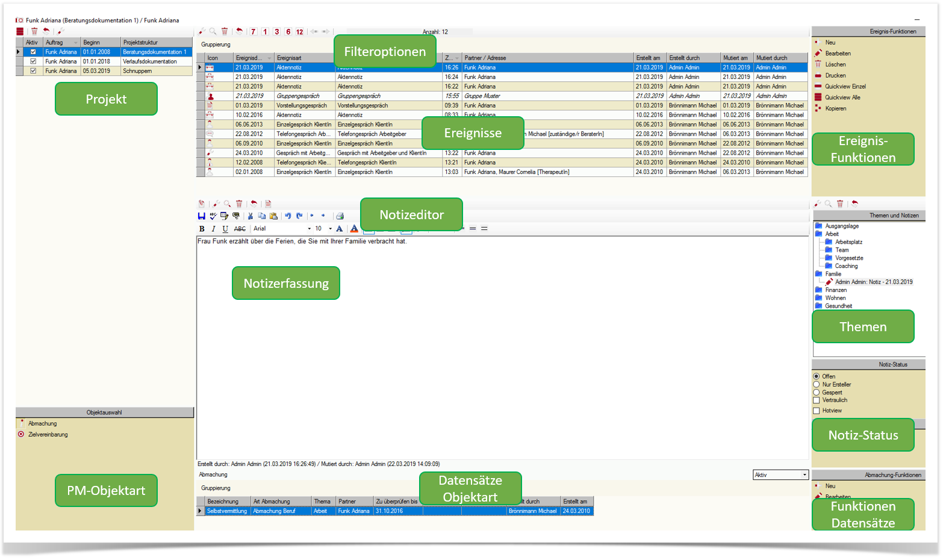946x560 pixels.
Task: Print the note with the printer icon
Action: coord(340,216)
